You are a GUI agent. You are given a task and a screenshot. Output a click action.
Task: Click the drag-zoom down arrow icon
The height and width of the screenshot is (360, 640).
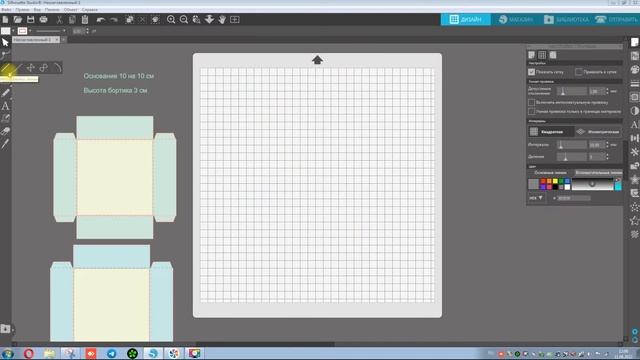coord(209,19)
